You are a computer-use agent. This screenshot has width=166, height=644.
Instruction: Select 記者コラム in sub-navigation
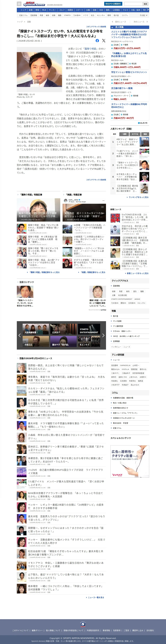click(x=24, y=15)
